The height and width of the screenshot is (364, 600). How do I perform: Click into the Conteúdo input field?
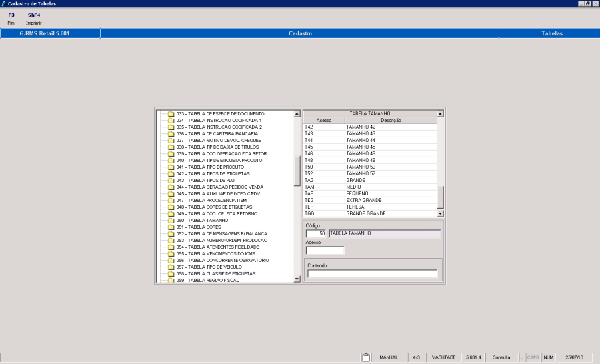[x=372, y=273]
